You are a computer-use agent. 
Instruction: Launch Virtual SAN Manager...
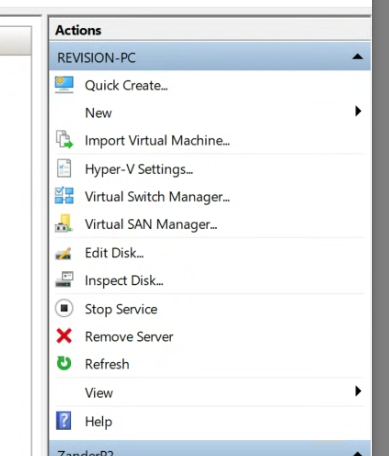[x=151, y=224]
